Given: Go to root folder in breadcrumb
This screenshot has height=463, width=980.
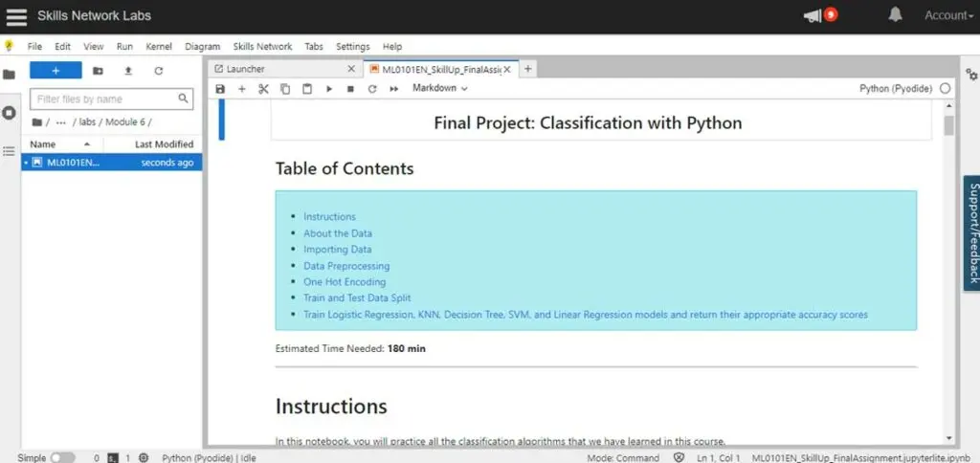Looking at the screenshot, I should click(37, 121).
